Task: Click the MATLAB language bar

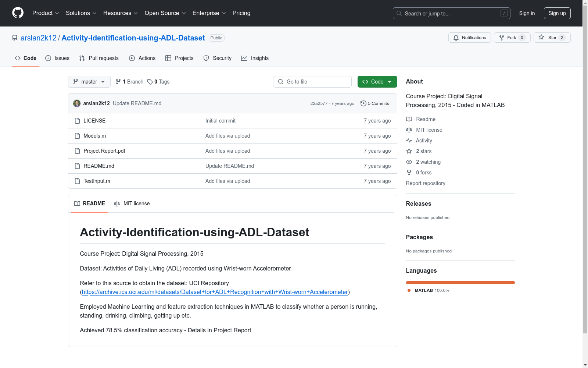Action: 460,283
